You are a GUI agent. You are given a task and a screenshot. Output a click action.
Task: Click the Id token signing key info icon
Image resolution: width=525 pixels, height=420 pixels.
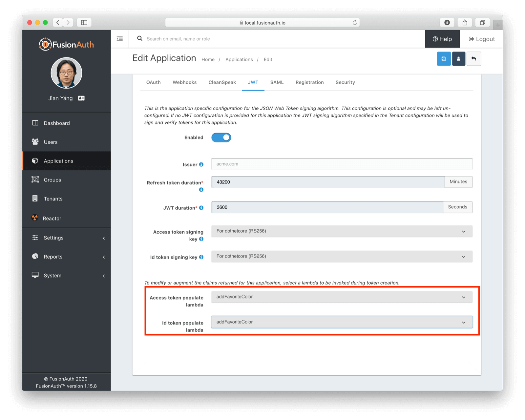click(x=201, y=257)
